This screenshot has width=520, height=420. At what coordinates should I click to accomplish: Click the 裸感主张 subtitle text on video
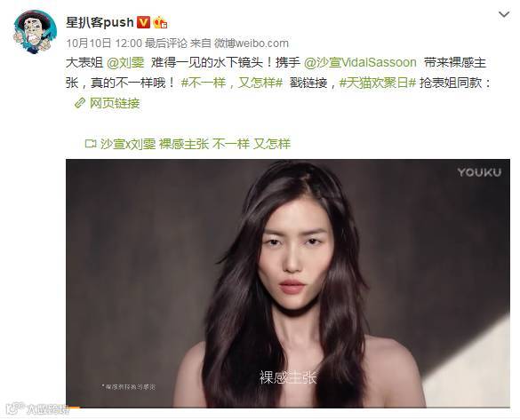pos(287,377)
